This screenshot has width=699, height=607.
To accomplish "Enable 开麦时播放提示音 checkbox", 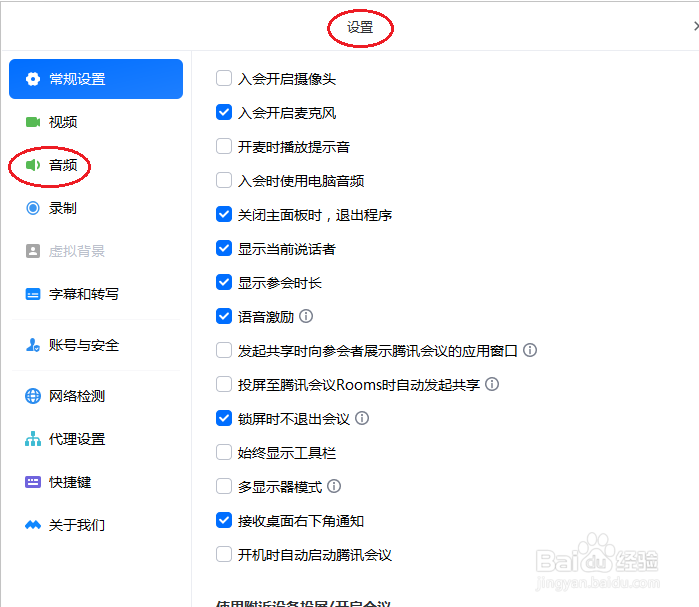I will pos(224,146).
